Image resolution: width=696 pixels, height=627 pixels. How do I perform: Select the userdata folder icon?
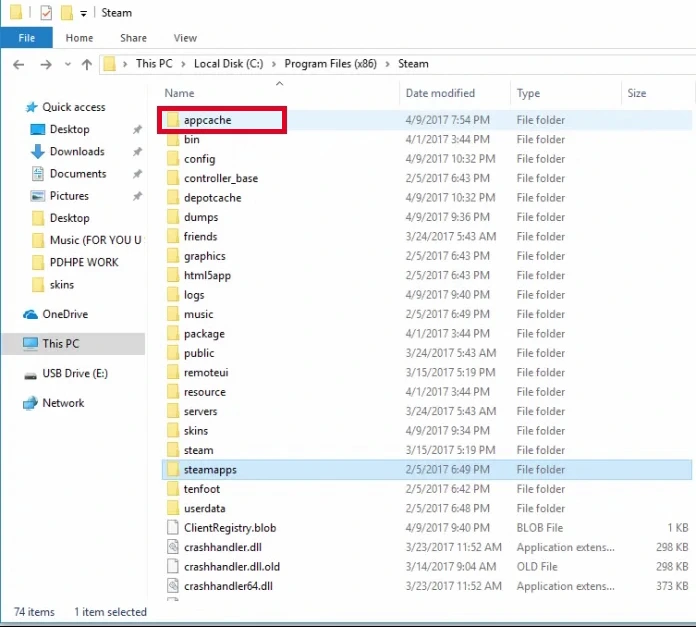pos(173,509)
